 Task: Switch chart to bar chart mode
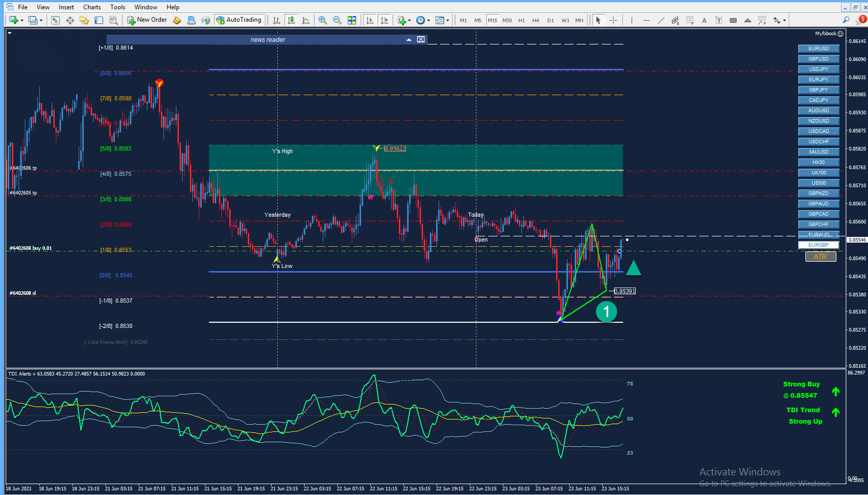277,20
